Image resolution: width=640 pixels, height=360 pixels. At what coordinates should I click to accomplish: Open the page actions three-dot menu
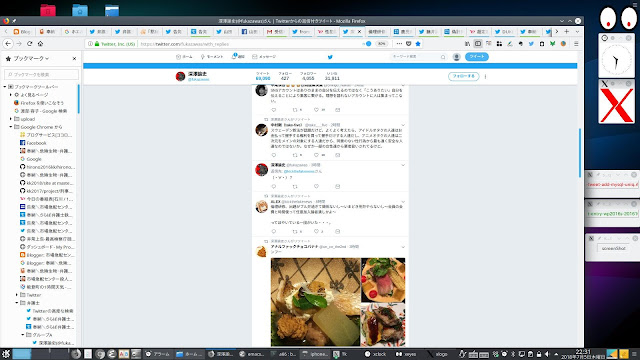(399, 44)
